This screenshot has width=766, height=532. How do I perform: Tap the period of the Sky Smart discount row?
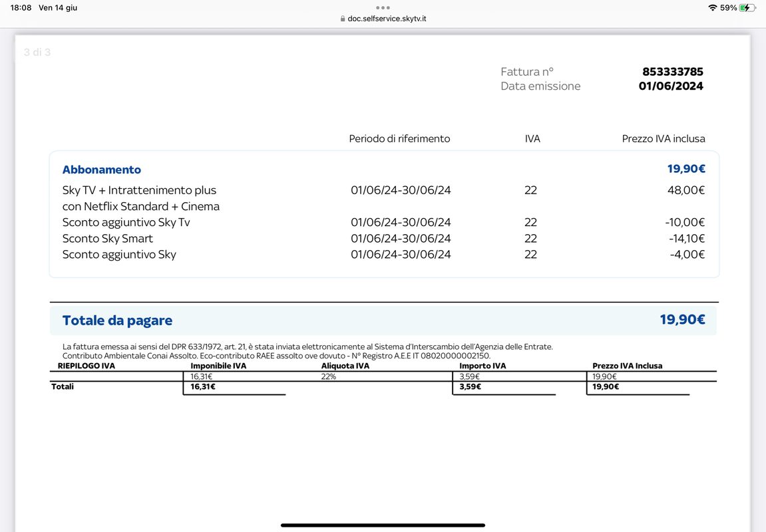click(x=401, y=239)
